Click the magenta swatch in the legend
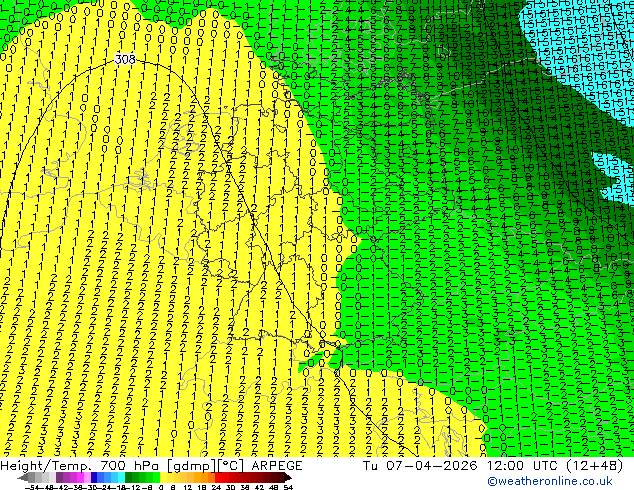Image resolution: width=634 pixels, height=490 pixels. [x=80, y=477]
